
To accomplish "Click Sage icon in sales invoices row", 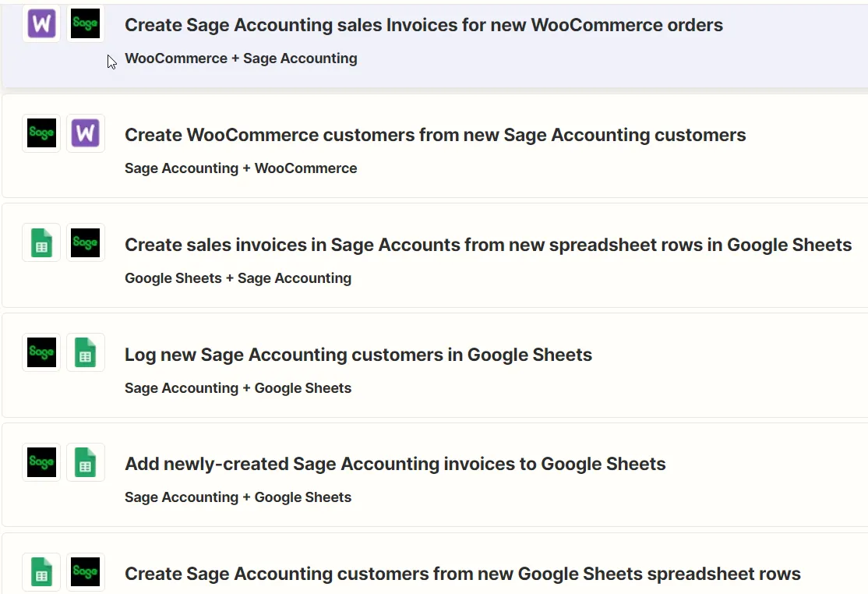I will point(85,242).
